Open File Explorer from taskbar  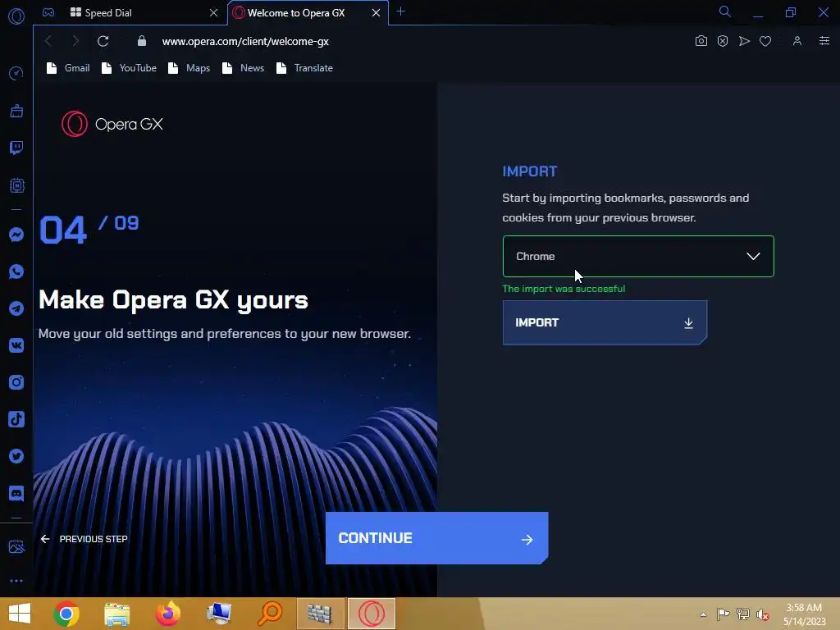pos(116,614)
